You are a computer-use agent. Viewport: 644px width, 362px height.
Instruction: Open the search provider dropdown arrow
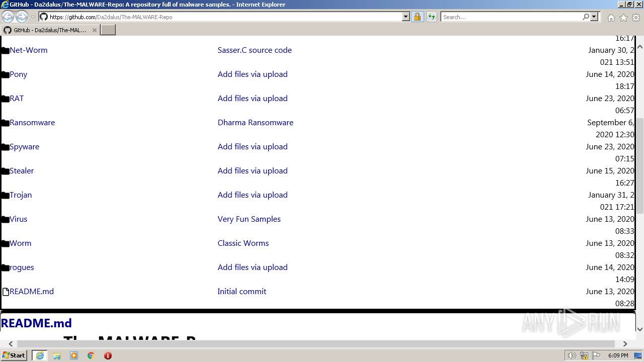pos(594,17)
